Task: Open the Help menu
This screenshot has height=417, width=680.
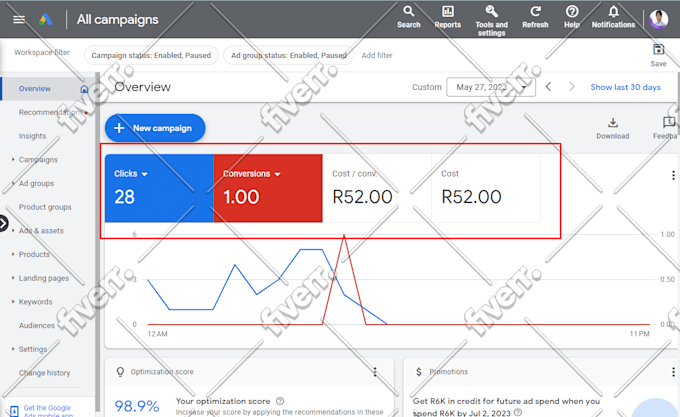Action: (x=572, y=17)
